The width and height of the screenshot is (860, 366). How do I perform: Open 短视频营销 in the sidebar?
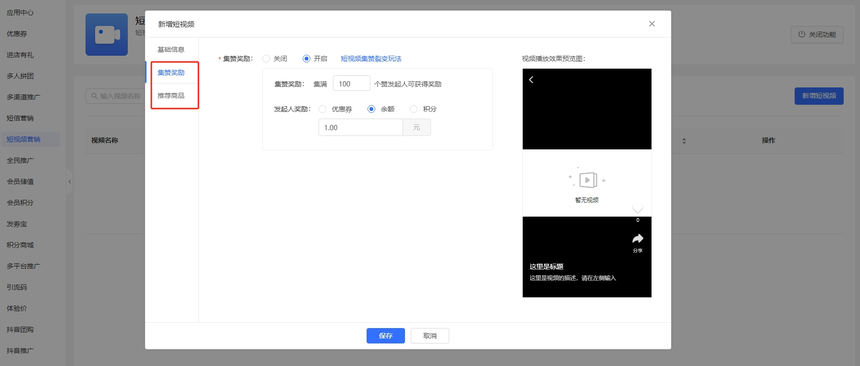click(24, 139)
